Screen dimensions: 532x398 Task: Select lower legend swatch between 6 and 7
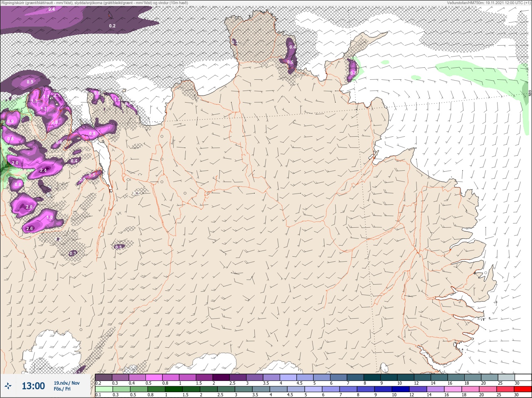331,389
